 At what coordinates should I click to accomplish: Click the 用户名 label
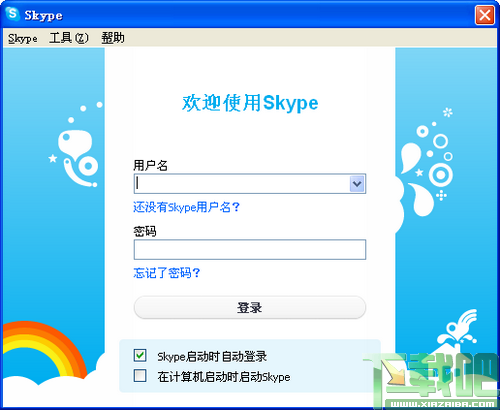[x=150, y=165]
